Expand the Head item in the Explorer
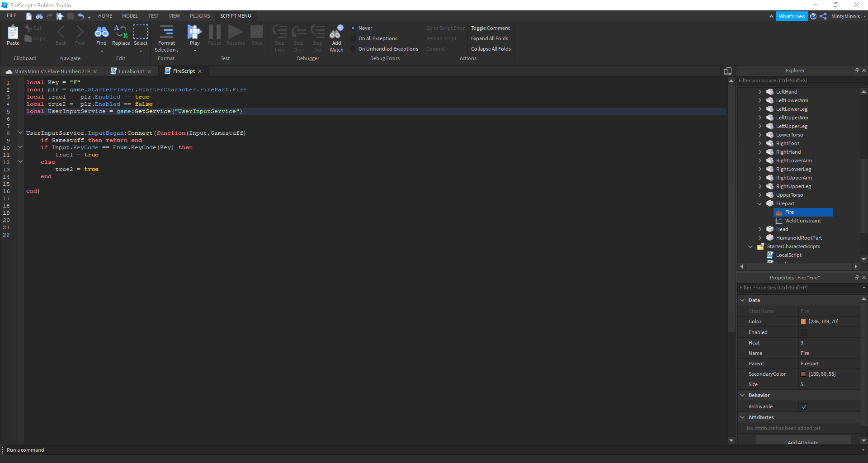The width and height of the screenshot is (868, 463). [x=760, y=229]
